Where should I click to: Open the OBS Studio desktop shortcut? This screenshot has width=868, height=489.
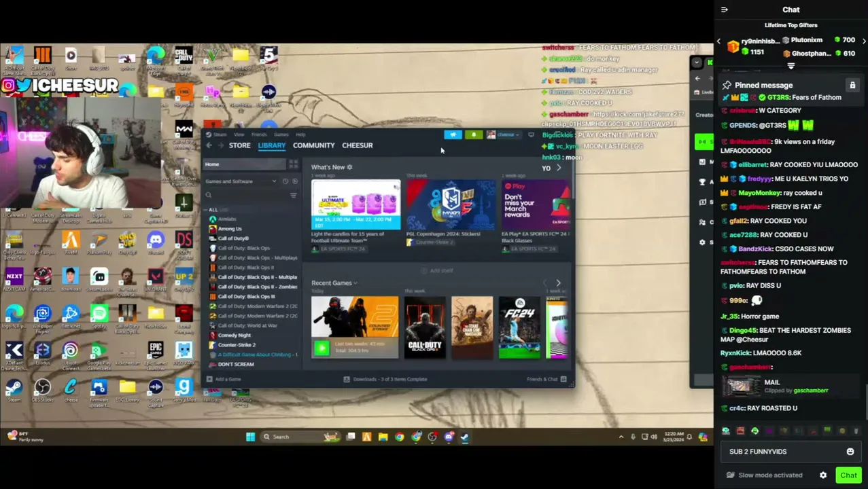click(42, 389)
